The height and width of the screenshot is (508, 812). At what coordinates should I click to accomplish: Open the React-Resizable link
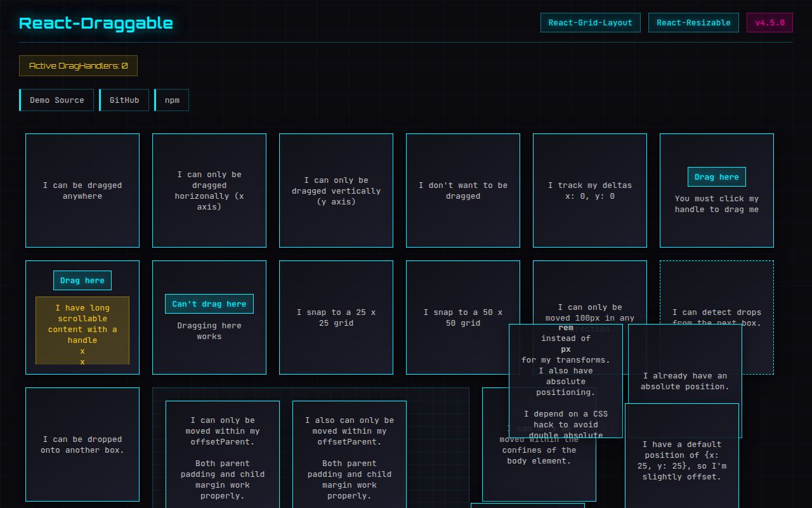[x=693, y=23]
